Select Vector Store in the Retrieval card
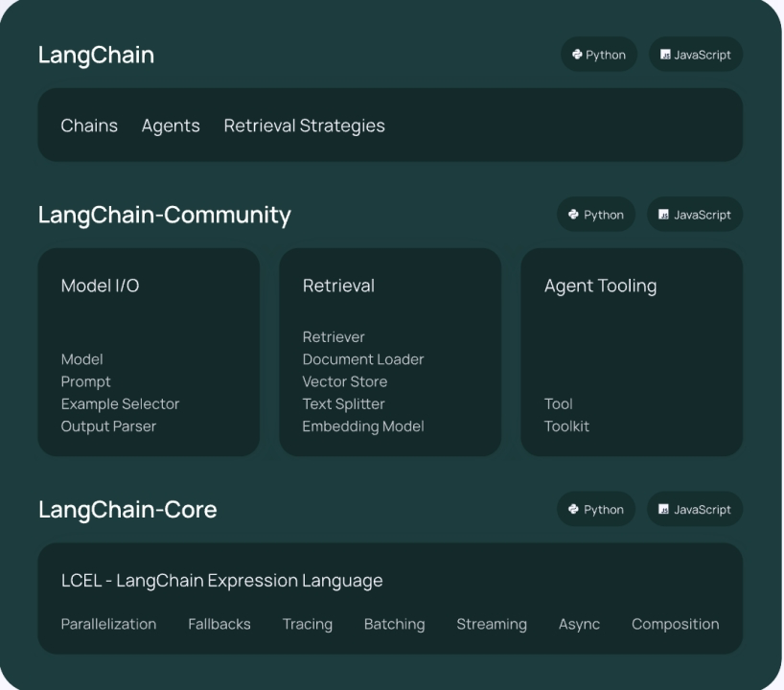The width and height of the screenshot is (784, 690). pos(344,381)
